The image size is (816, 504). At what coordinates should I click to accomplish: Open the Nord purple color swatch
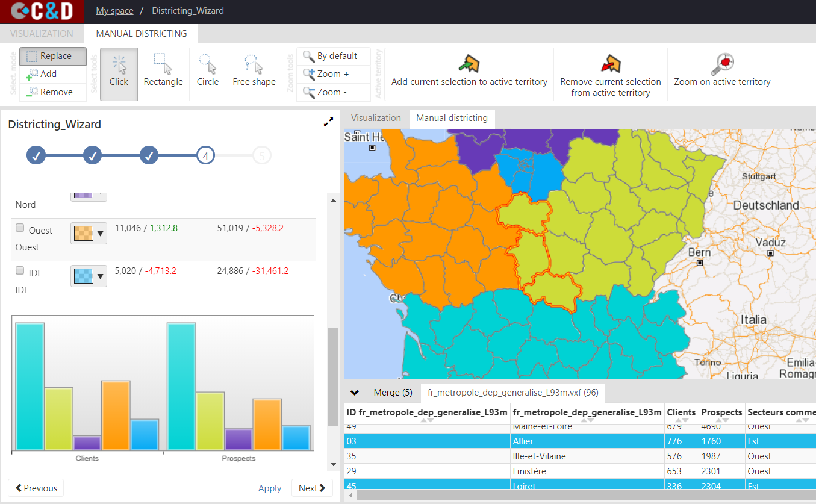[89, 196]
